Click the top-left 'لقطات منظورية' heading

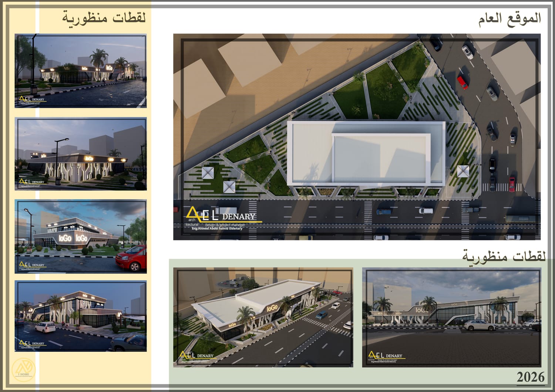click(104, 18)
